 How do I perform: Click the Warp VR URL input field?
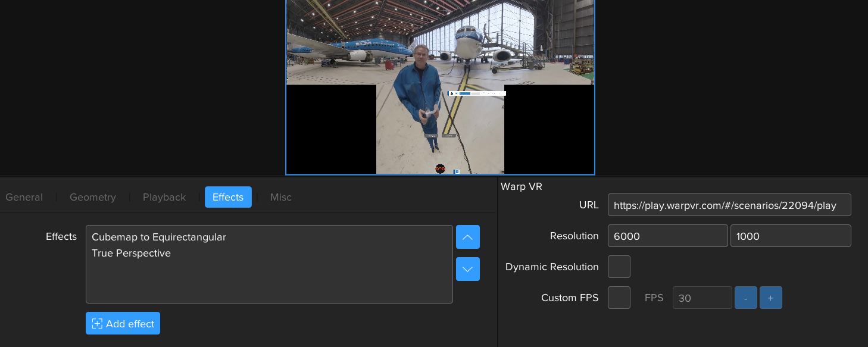[729, 205]
